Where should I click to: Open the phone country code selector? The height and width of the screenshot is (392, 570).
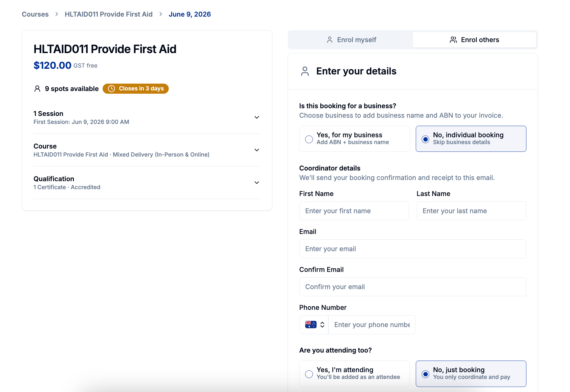314,325
